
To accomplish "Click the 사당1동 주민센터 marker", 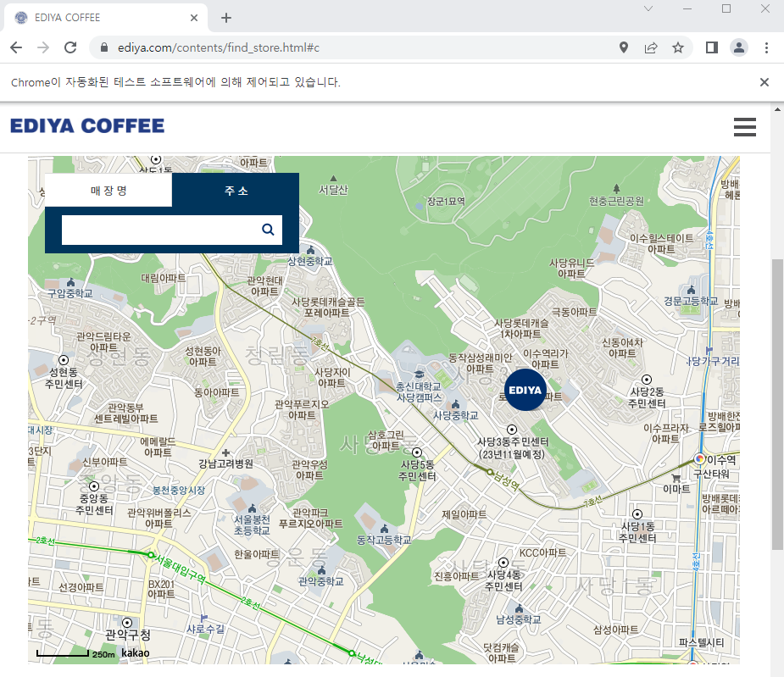I will click(637, 514).
